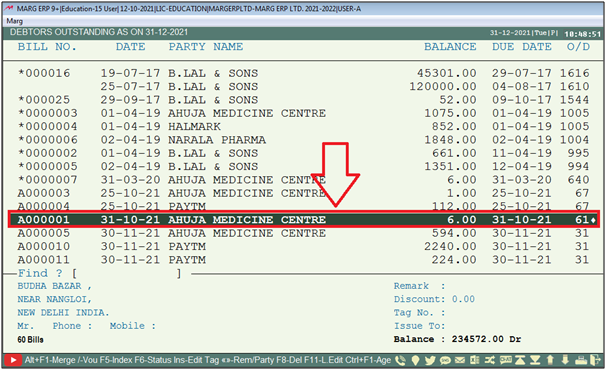Select bill A000004 PAYTM row
Image resolution: width=607 pixels, height=370 pixels.
304,206
